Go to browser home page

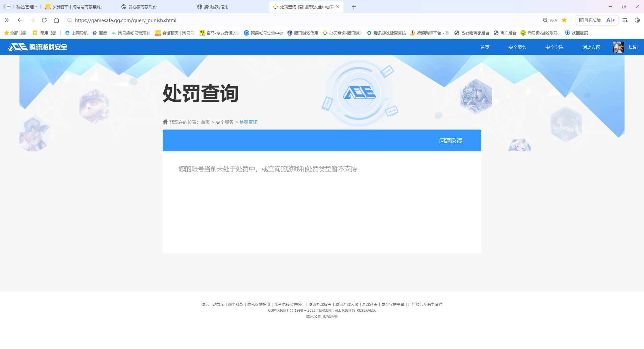tap(57, 20)
